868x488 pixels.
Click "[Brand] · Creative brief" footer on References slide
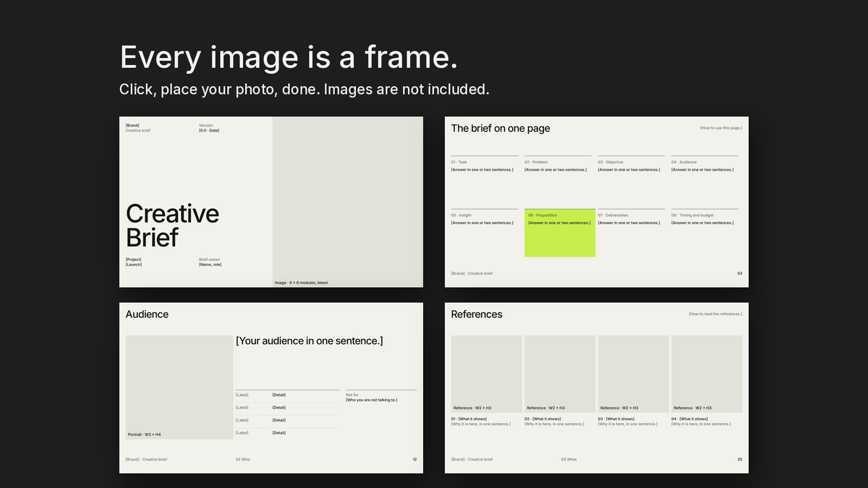click(472, 459)
